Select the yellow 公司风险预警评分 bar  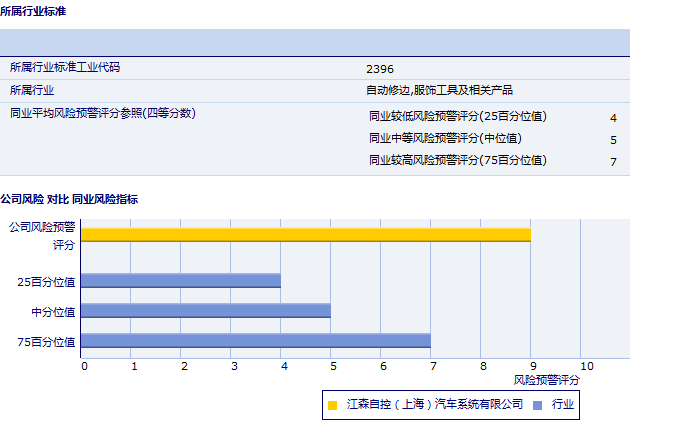(x=306, y=235)
